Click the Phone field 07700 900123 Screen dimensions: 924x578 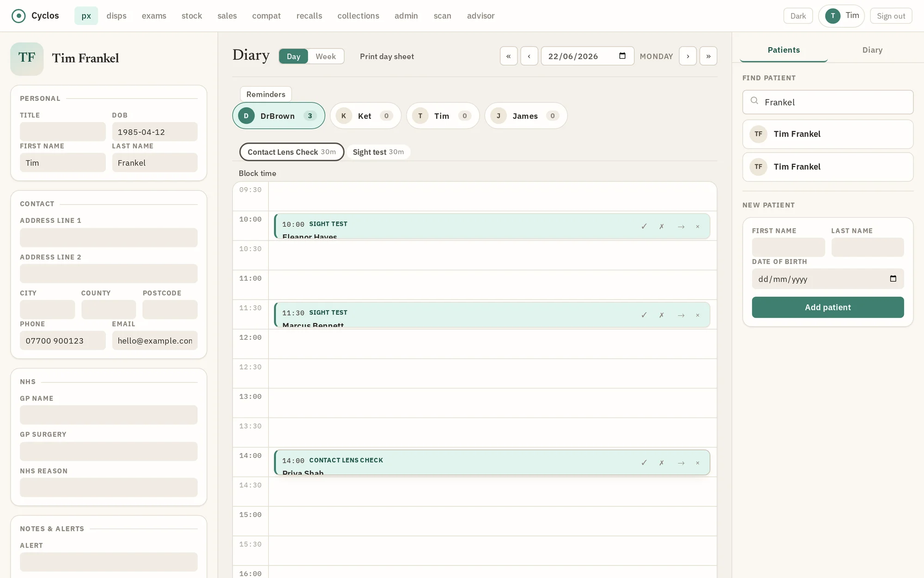63,340
